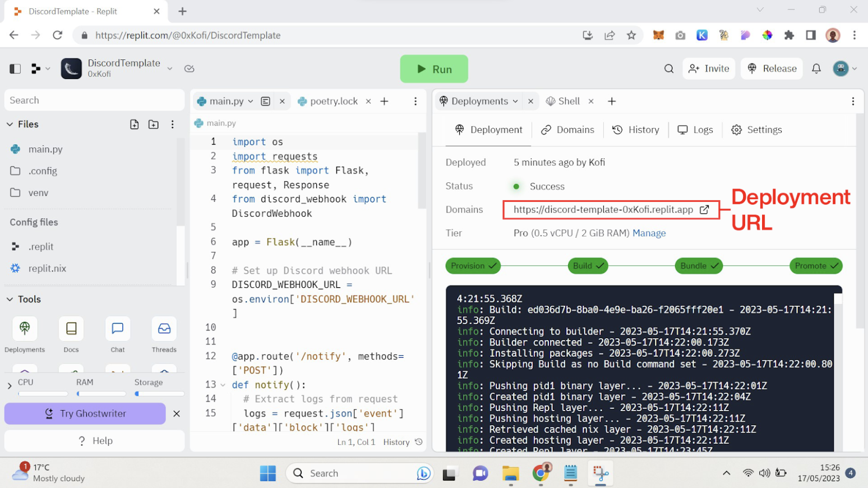Open the Chat tool
This screenshot has height=488, width=868.
click(x=118, y=329)
